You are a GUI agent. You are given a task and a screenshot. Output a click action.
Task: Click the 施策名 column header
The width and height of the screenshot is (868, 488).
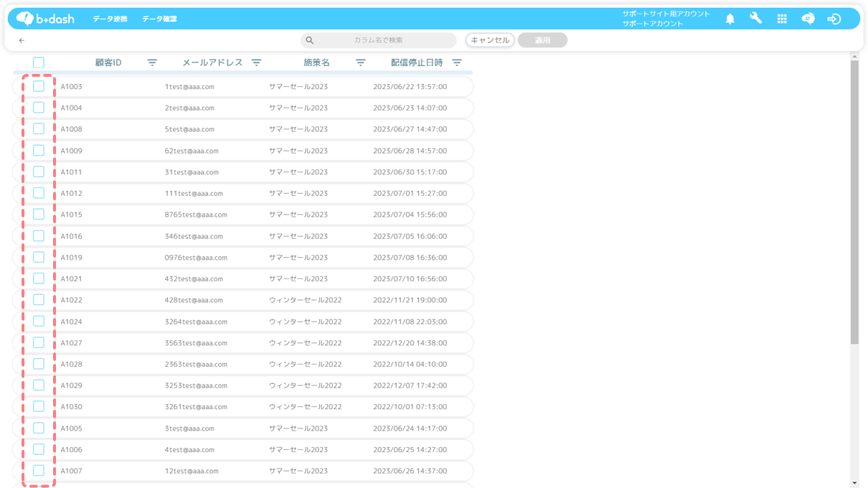316,63
